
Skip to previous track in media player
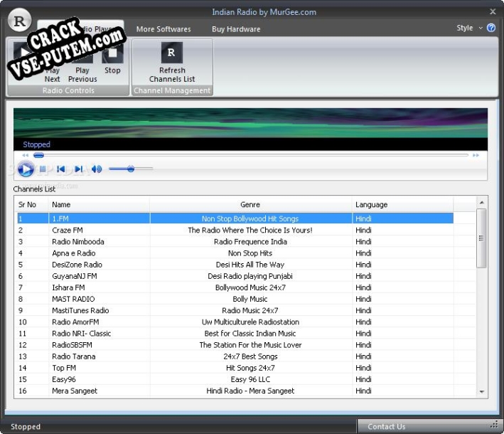(61, 169)
